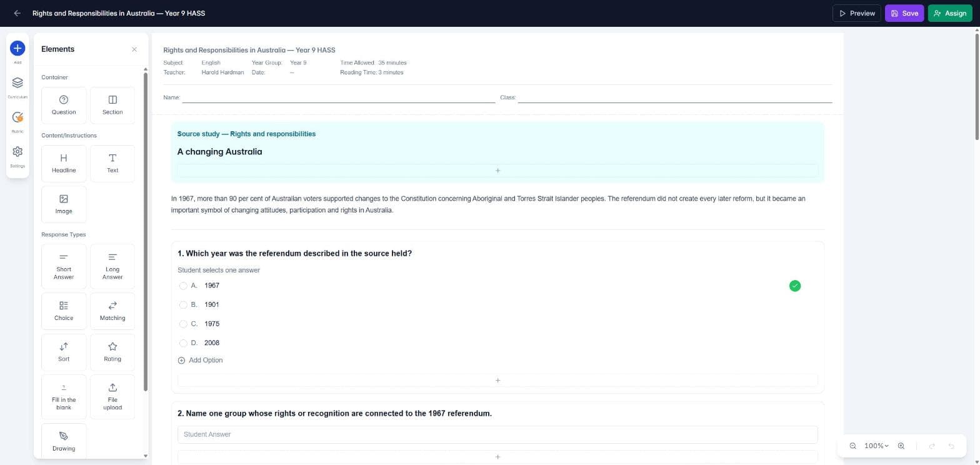Close the Elements panel

134,49
